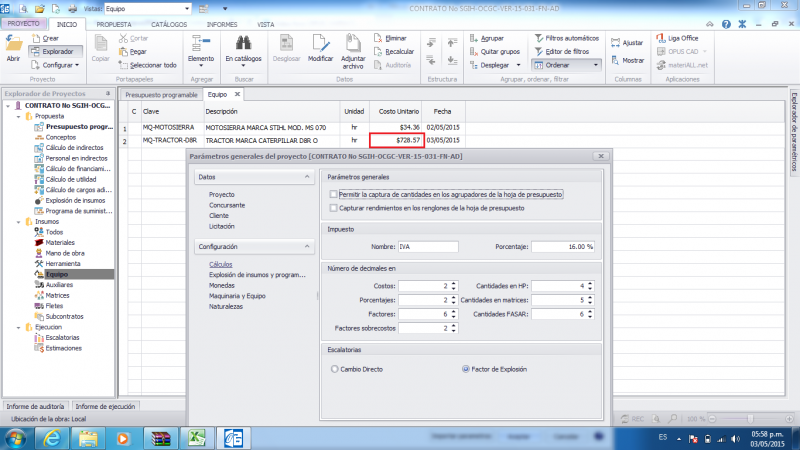800x450 pixels.
Task: Click the IVA Nombre input field
Action: [426, 246]
